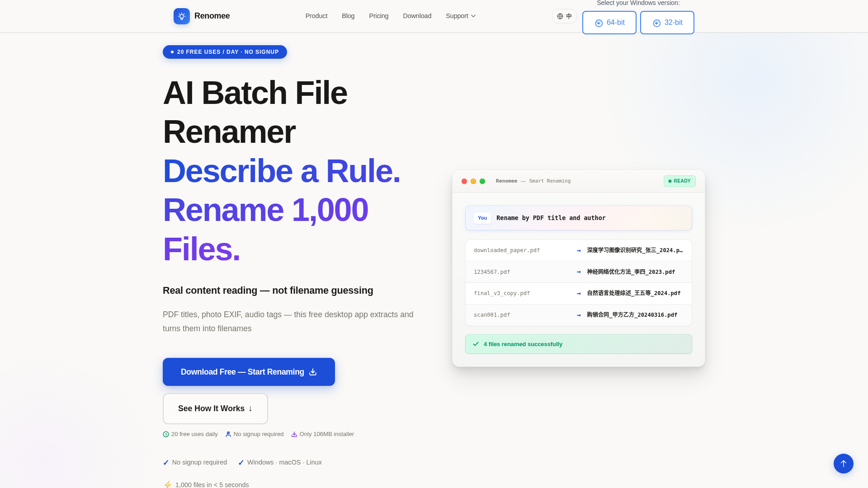Screen dimensions: 868x488
Task: Click the renamed file 神经网络优化方法_李四_2023.pdf
Action: pyautogui.click(x=631, y=272)
